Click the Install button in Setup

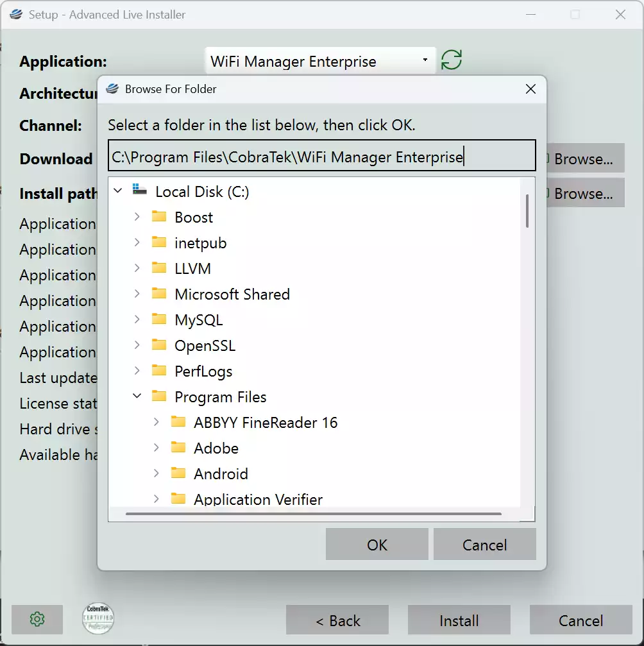[x=459, y=620]
